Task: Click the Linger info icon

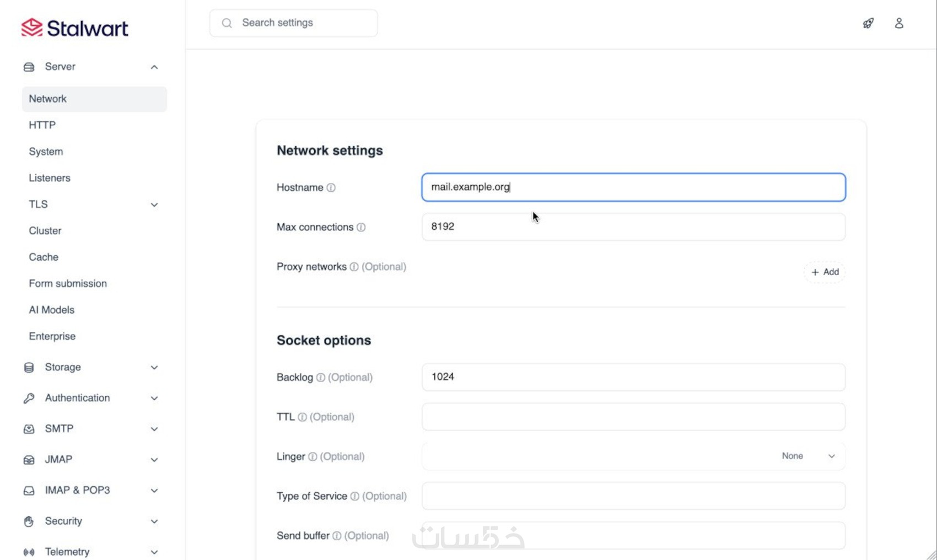Action: pos(313,457)
